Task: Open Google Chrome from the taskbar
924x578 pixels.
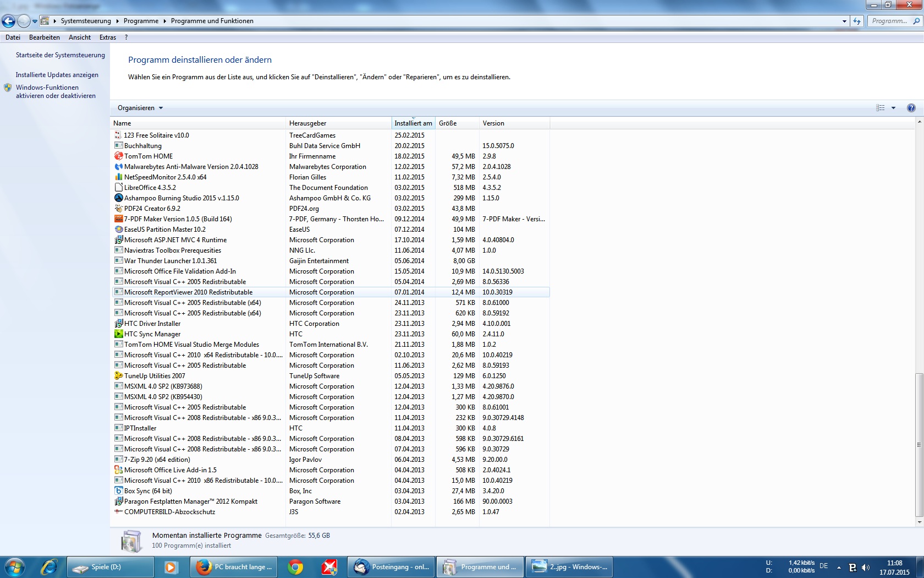Action: pos(295,567)
